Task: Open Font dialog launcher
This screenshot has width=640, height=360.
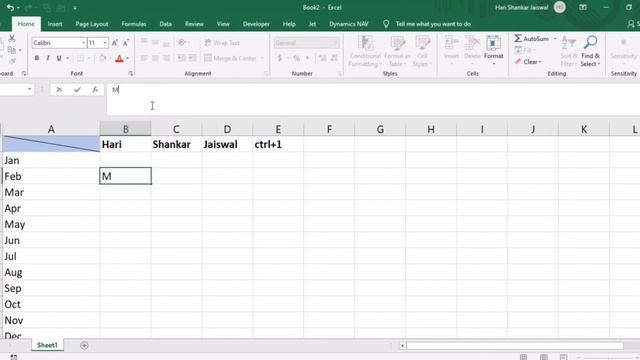Action: click(x=131, y=73)
